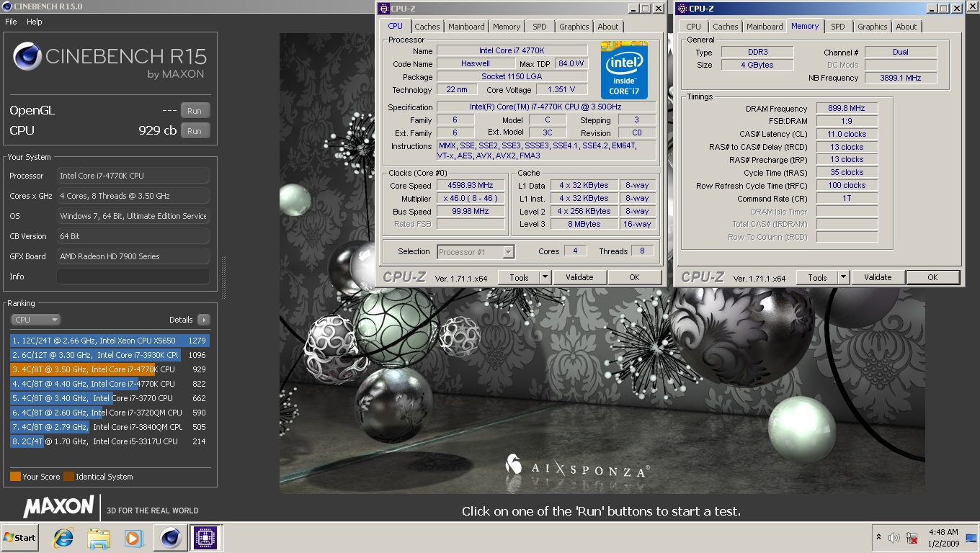The image size is (980, 553).
Task: Select ranking row Core i7-3720QM
Action: click(x=110, y=413)
